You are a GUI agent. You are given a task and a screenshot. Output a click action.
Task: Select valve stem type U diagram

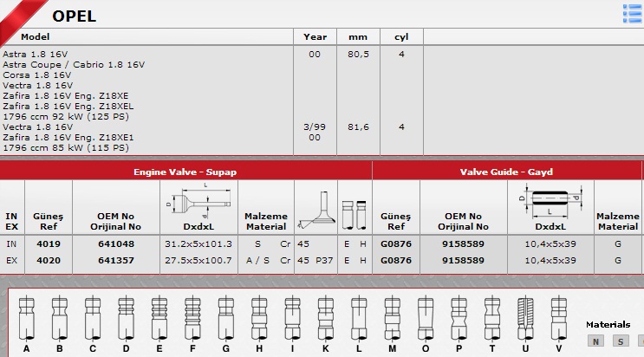[524, 318]
